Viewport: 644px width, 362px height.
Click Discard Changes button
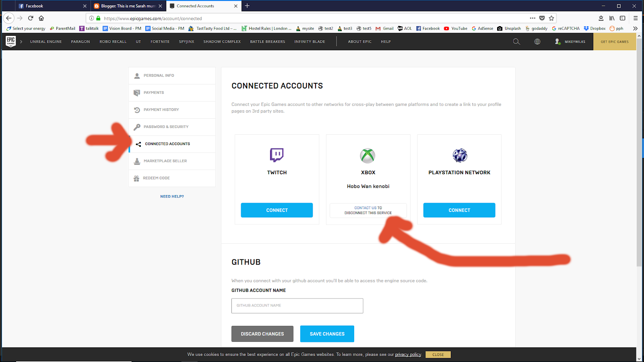[262, 334]
